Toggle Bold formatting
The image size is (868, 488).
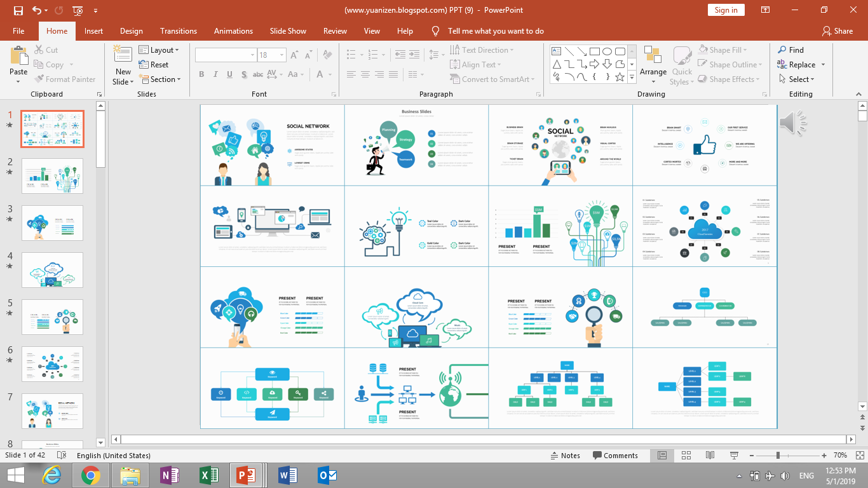[x=202, y=74]
